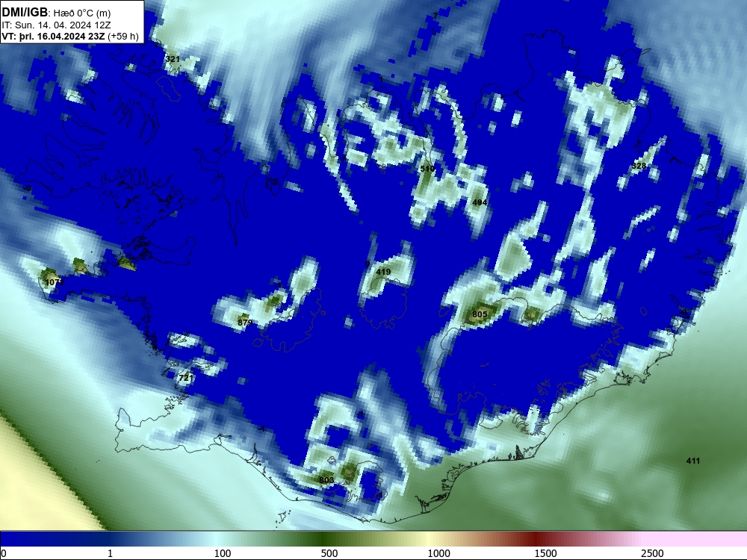Click the 1000 tick label on the legend
The height and width of the screenshot is (560, 747).
(438, 553)
